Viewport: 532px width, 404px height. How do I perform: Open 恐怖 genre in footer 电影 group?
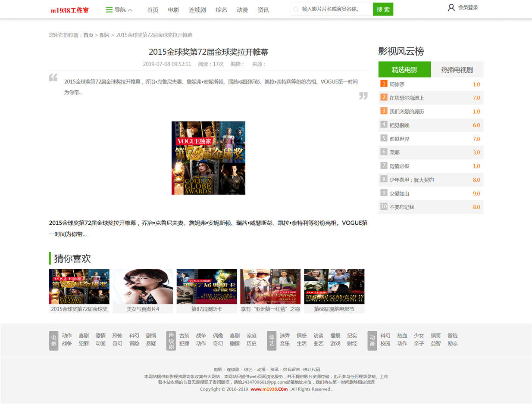tap(117, 336)
